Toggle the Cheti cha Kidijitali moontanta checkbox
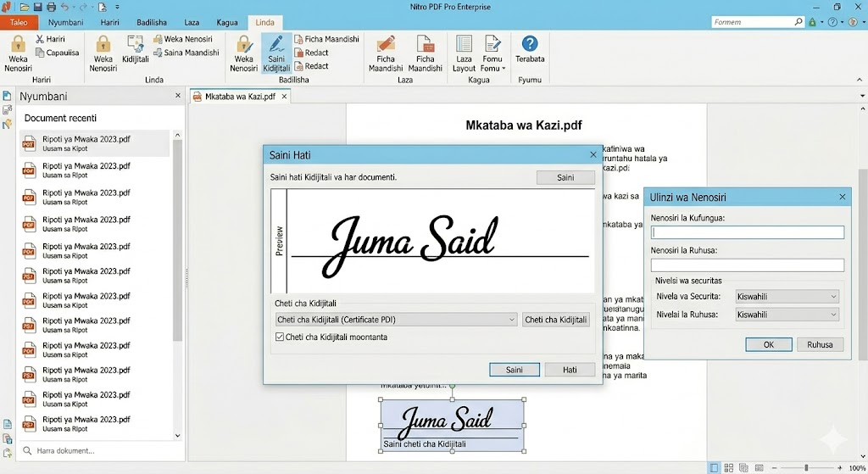Image resolution: width=868 pixels, height=474 pixels. point(280,337)
